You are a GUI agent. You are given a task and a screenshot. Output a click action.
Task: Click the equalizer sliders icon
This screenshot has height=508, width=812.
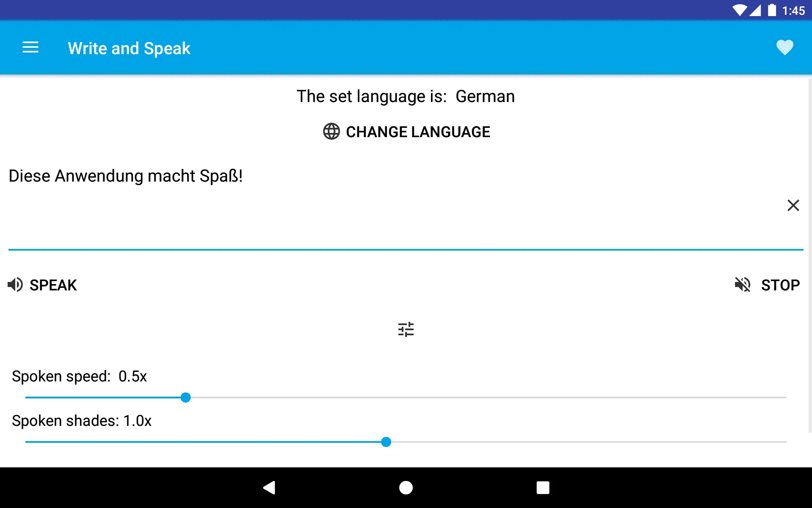[x=406, y=329]
